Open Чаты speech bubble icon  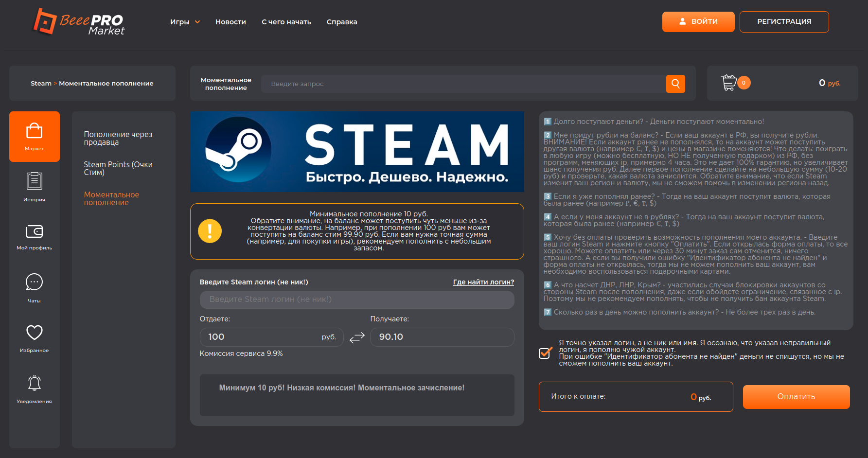[x=34, y=282]
